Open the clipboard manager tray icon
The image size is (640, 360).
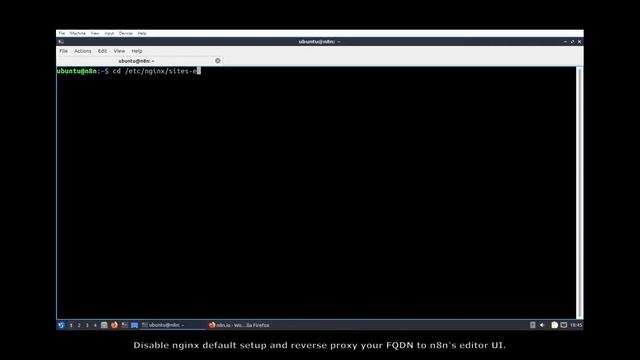[x=554, y=325]
